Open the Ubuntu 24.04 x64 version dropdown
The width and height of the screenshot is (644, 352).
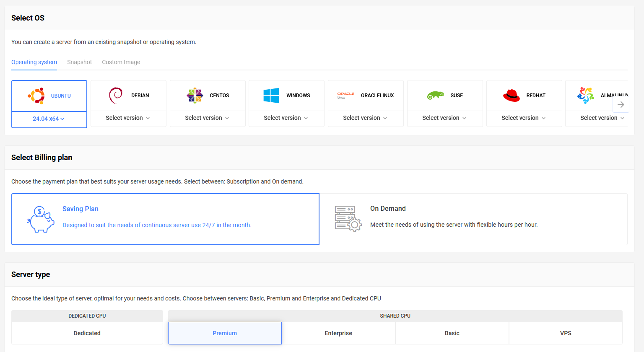pos(49,119)
